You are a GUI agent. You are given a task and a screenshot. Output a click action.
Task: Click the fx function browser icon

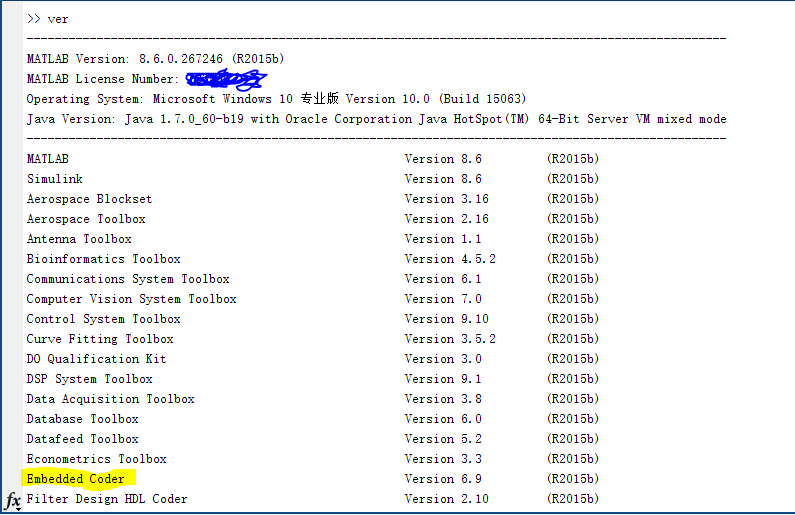(13, 501)
